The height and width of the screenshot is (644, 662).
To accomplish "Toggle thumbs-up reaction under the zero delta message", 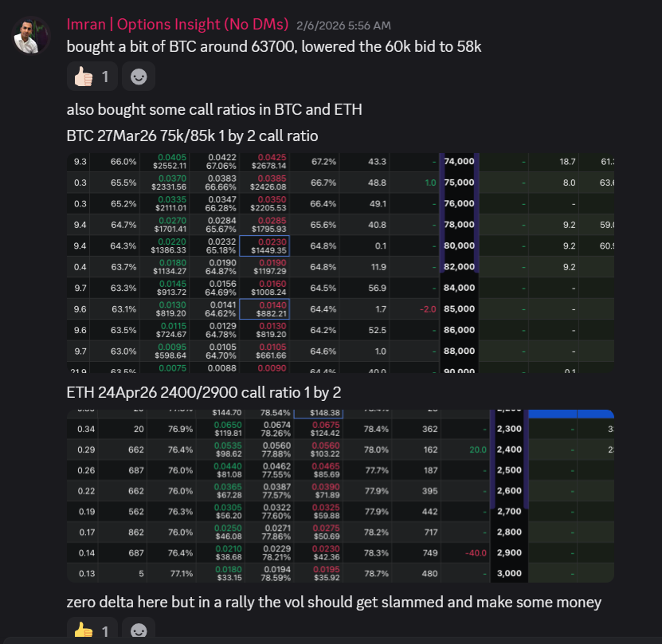I will 92,632.
